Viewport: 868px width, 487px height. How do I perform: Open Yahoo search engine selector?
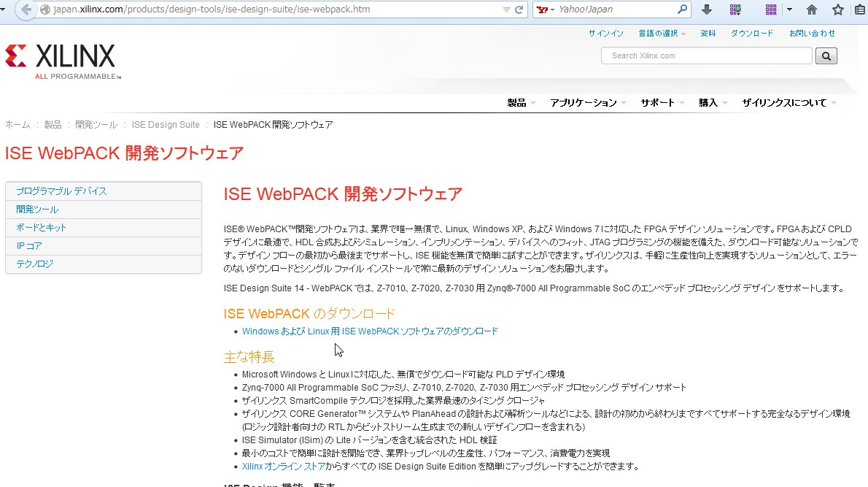pyautogui.click(x=546, y=9)
